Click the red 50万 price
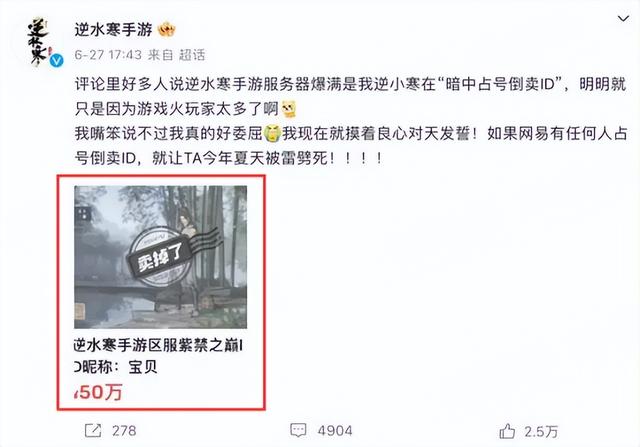This screenshot has width=640, height=447. click(98, 392)
